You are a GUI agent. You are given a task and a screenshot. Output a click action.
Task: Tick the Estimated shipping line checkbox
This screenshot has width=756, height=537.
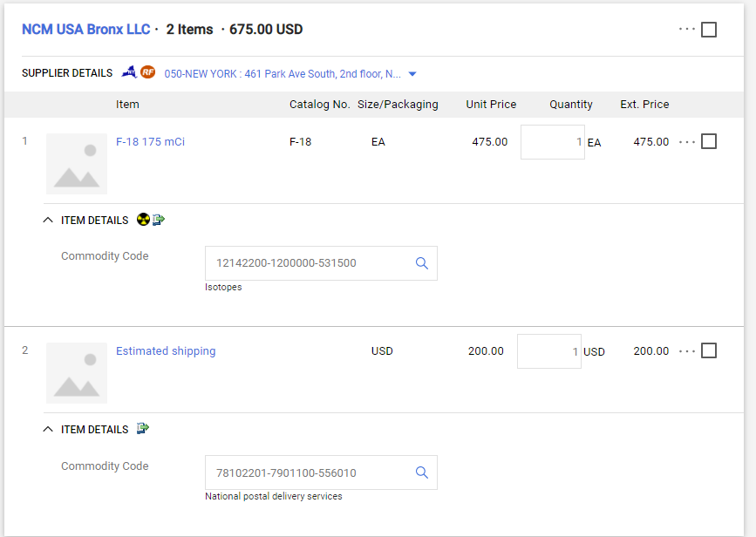click(709, 350)
